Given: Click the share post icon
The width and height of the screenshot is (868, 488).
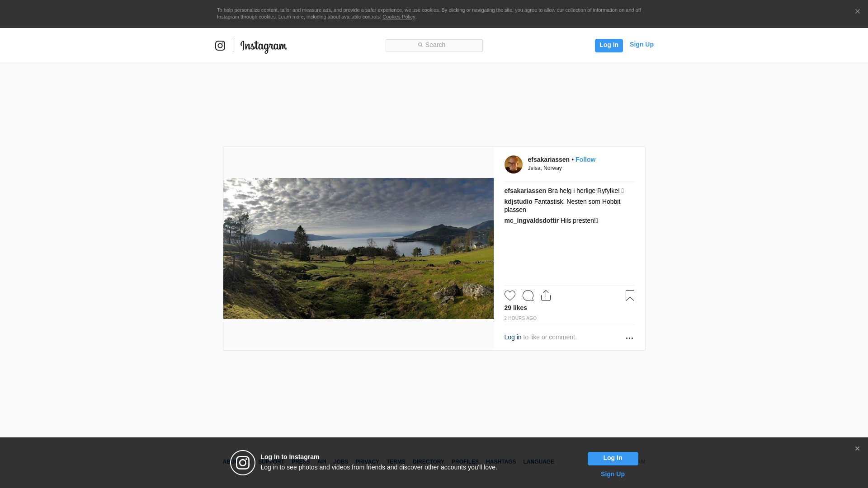Looking at the screenshot, I should 546,296.
